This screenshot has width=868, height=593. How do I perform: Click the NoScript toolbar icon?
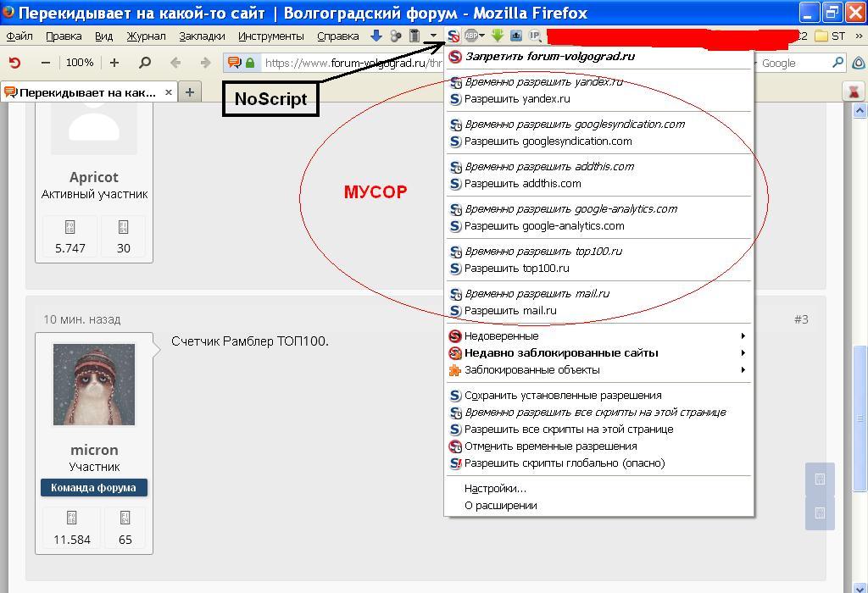pyautogui.click(x=453, y=36)
